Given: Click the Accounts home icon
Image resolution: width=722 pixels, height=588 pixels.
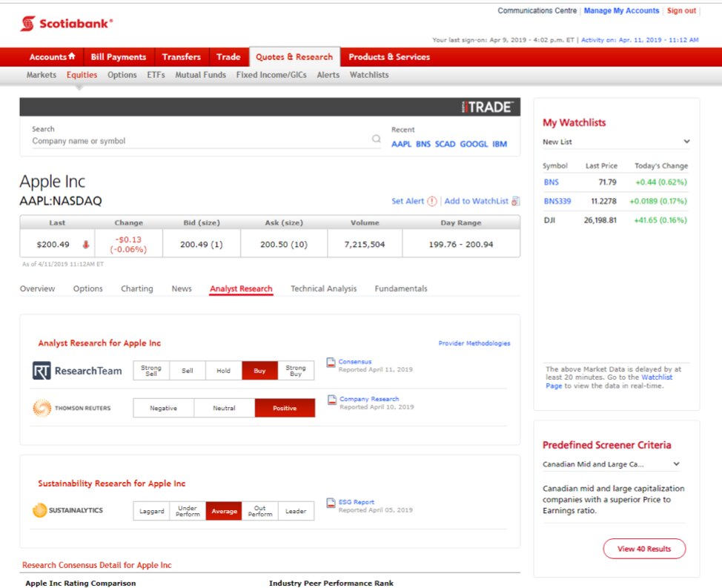Looking at the screenshot, I should point(72,56).
